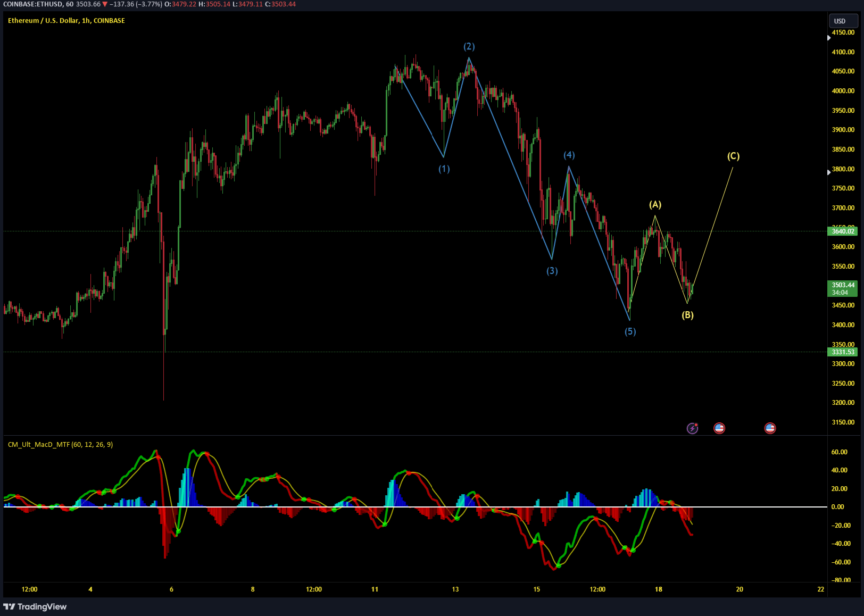
Task: Toggle visibility of the Ethereum chart legend
Action: [66, 21]
